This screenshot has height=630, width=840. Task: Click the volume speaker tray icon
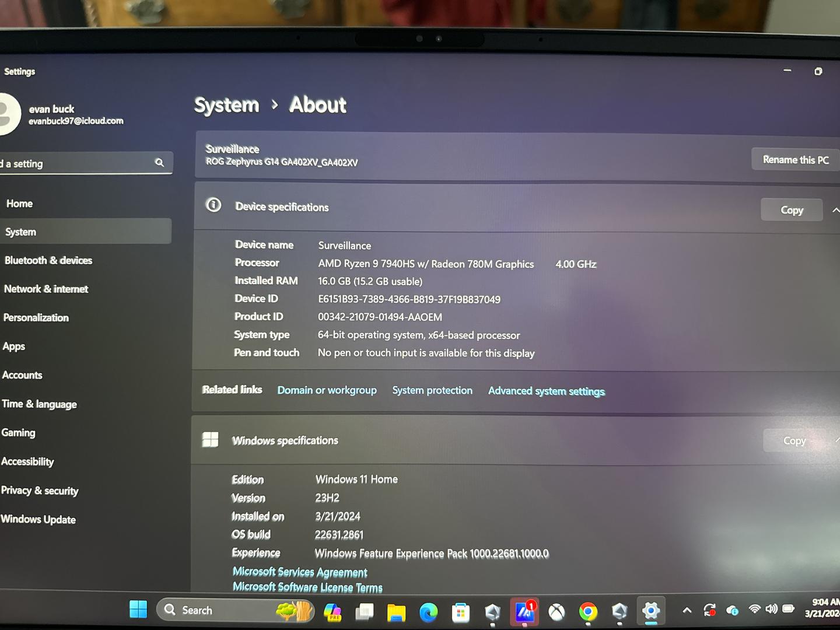(771, 609)
